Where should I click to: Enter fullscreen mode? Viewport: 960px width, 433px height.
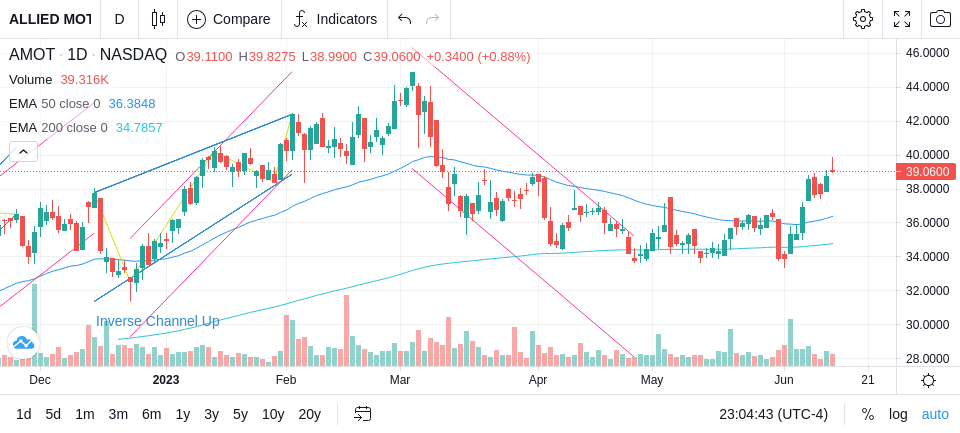coord(902,19)
